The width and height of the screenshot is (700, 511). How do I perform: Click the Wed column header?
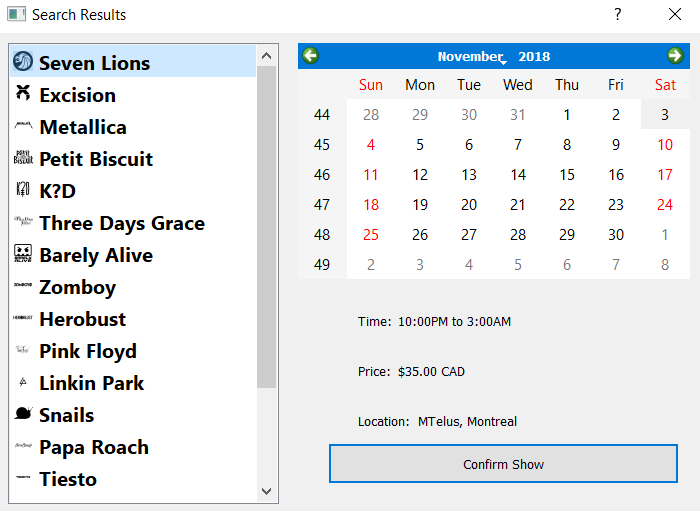click(518, 84)
